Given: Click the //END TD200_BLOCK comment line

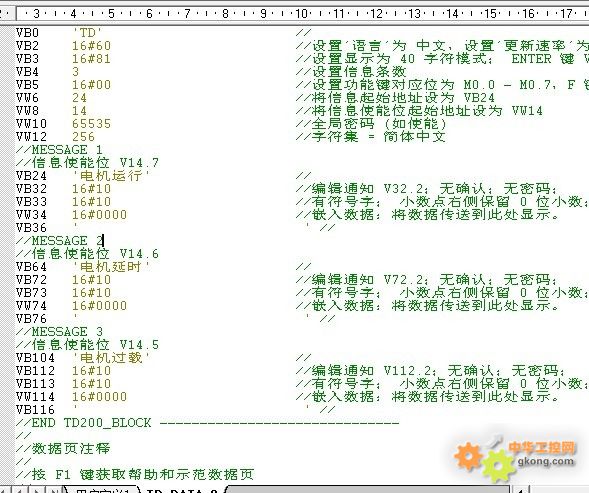Looking at the screenshot, I should (x=207, y=423).
